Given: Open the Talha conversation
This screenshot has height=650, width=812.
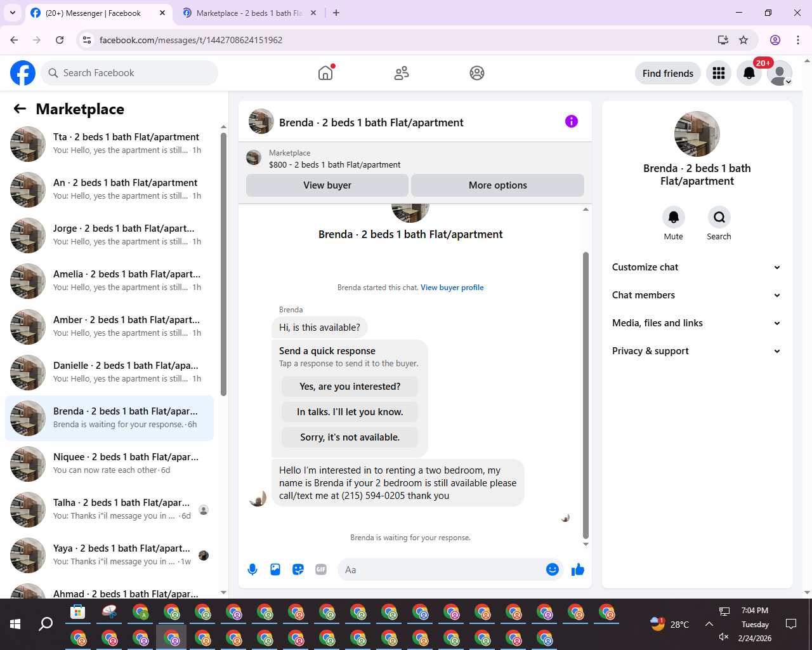Looking at the screenshot, I should 109,509.
